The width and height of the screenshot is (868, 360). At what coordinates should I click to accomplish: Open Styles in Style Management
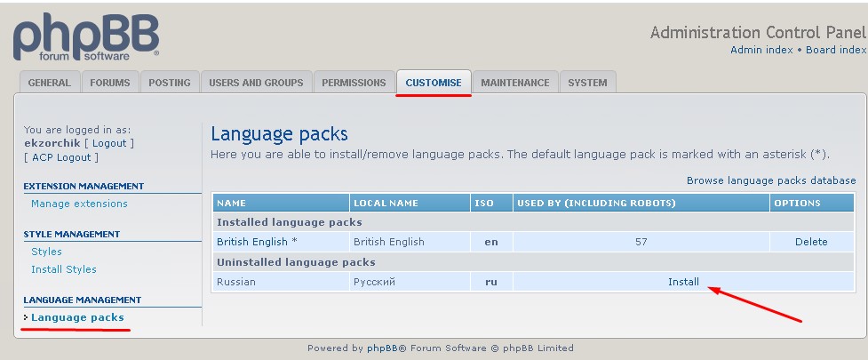pos(46,252)
